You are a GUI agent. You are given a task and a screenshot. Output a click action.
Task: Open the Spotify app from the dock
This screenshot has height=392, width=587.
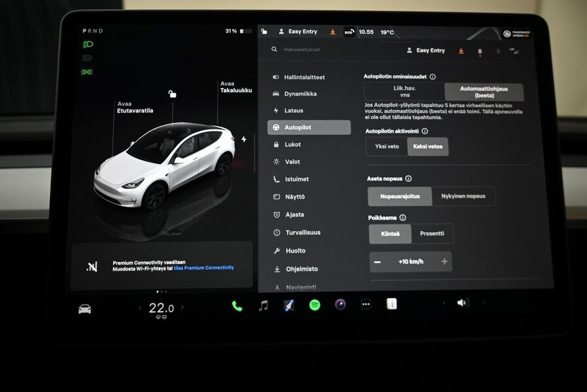click(314, 304)
